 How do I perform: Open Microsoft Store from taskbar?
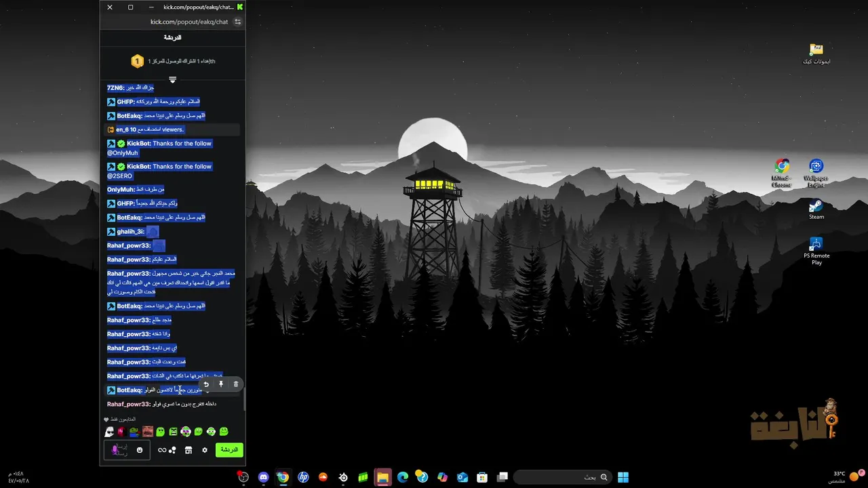(482, 477)
